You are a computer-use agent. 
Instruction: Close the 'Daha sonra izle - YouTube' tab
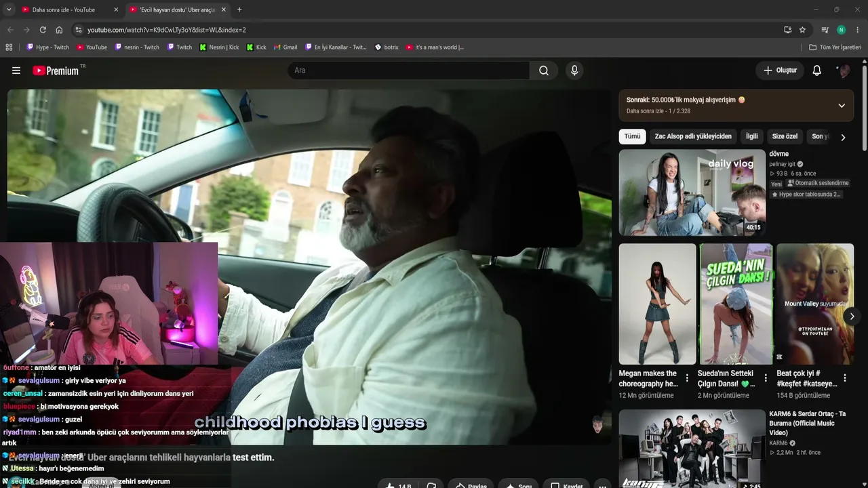click(x=116, y=9)
